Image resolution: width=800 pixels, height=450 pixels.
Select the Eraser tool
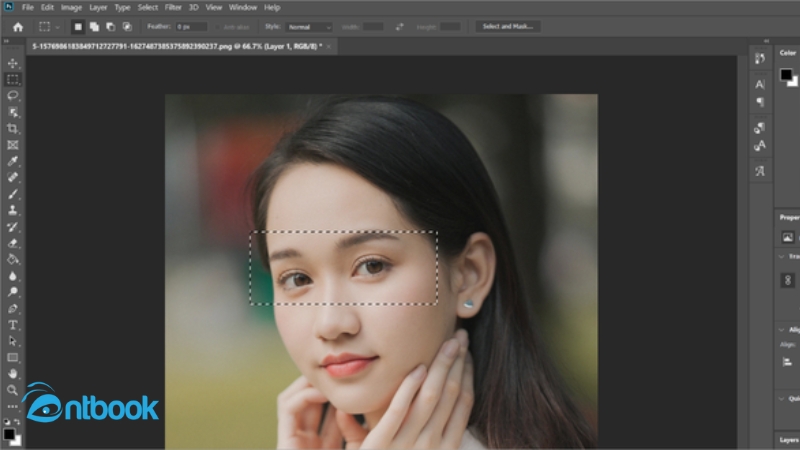[13, 243]
